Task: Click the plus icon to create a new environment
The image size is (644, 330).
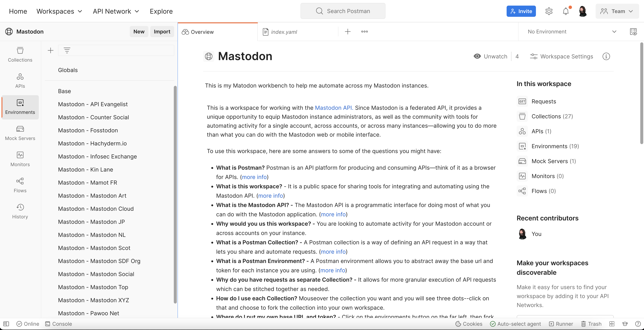Action: 51,51
